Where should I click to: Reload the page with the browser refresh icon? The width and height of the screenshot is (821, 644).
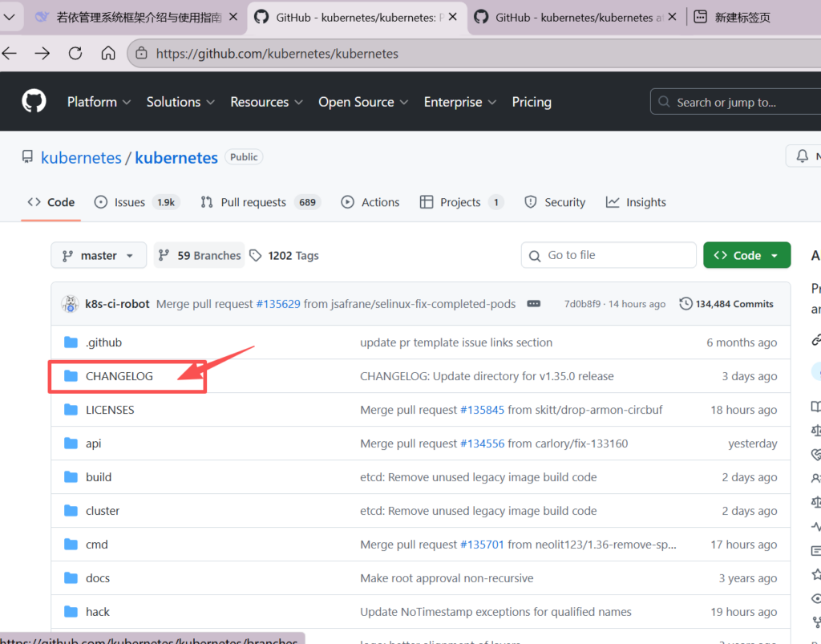pyautogui.click(x=75, y=54)
